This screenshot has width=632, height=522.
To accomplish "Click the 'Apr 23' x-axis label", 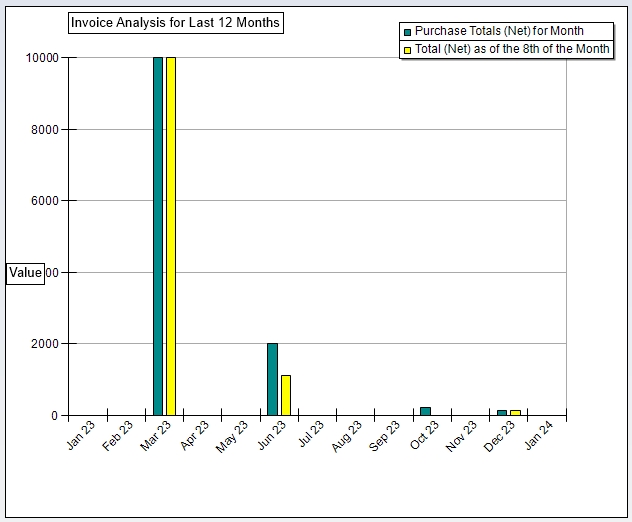I will pos(196,437).
